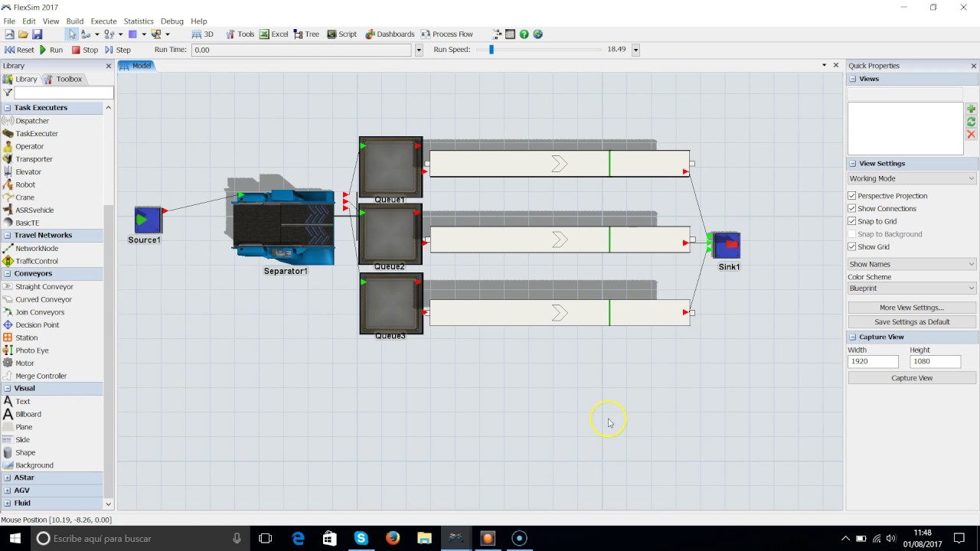This screenshot has height=551, width=980.
Task: Click Save Settings as Default button
Action: 912,322
